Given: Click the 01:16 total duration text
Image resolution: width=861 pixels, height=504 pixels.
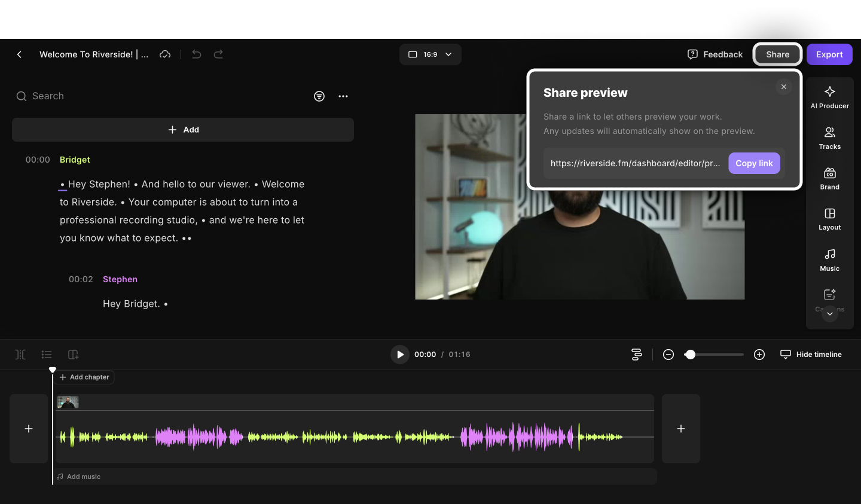Looking at the screenshot, I should [459, 355].
